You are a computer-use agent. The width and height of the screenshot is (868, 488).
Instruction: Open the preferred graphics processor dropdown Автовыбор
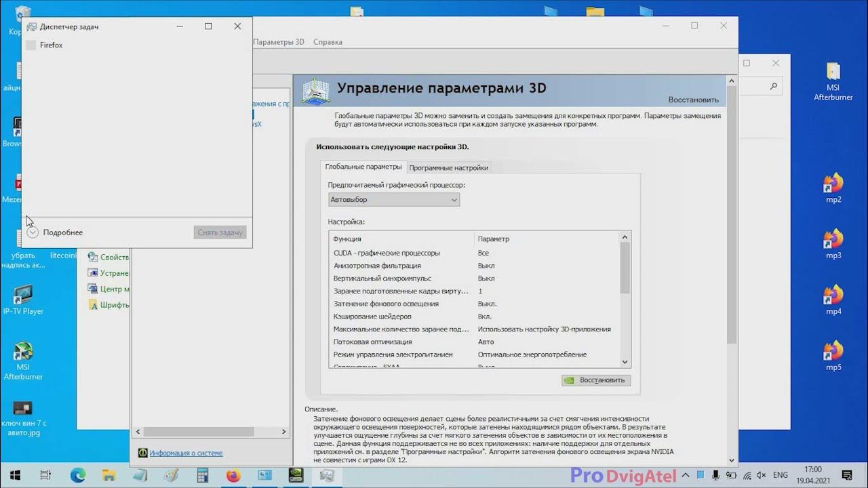click(394, 200)
